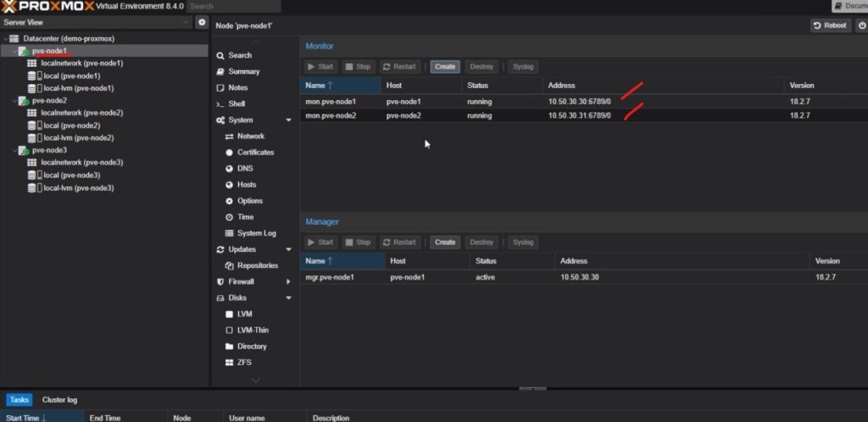The width and height of the screenshot is (868, 422).
Task: Sort Monitor table by Name column
Action: 341,86
